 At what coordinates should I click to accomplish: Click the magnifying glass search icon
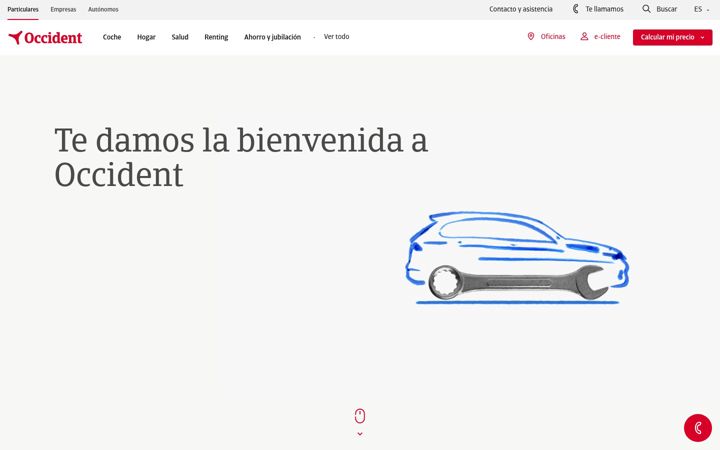tap(646, 9)
